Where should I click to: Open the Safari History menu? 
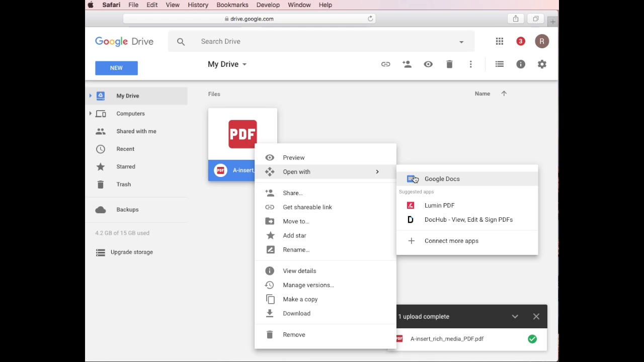pyautogui.click(x=198, y=5)
